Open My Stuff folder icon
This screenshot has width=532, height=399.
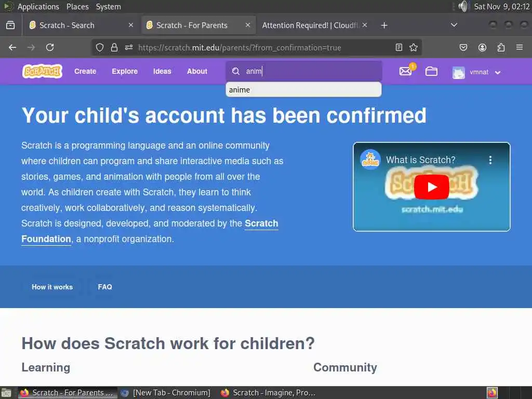pyautogui.click(x=431, y=71)
